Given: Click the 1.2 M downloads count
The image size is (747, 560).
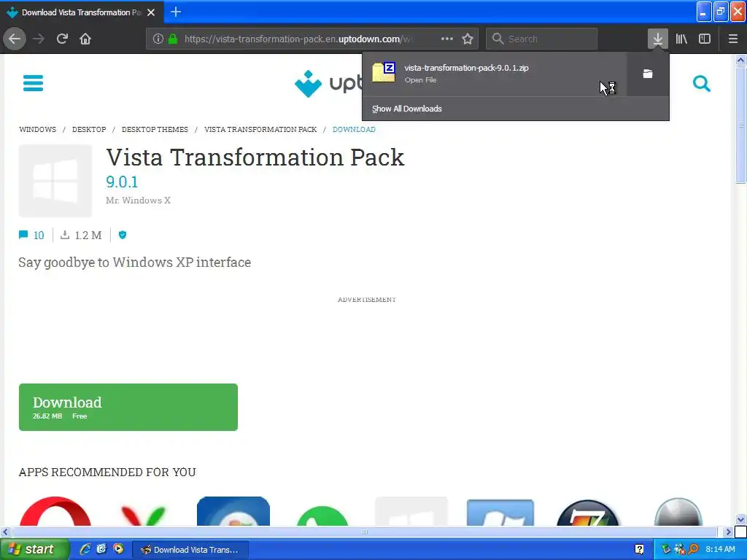Looking at the screenshot, I should click(82, 235).
